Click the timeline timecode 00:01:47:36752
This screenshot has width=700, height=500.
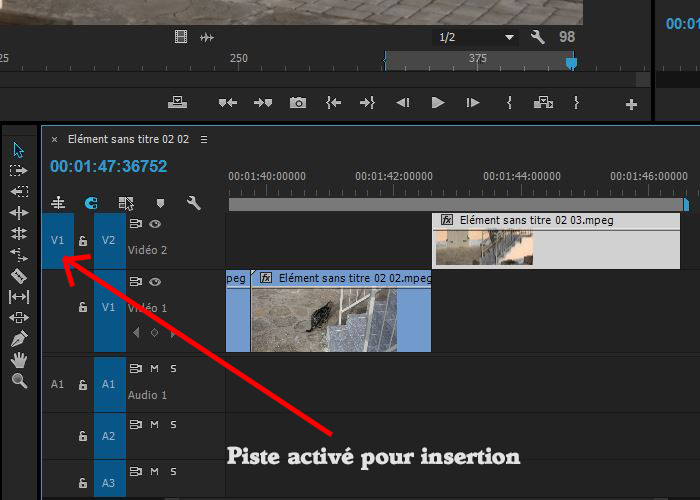108,167
